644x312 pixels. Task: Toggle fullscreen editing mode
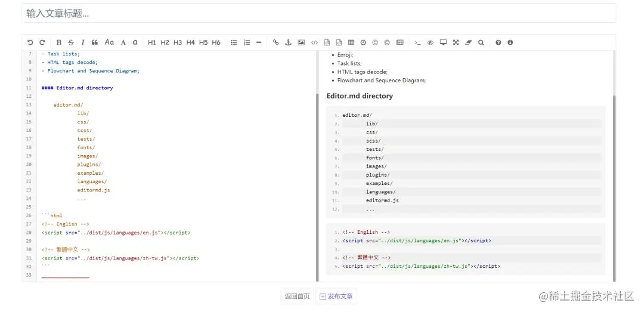tap(456, 42)
